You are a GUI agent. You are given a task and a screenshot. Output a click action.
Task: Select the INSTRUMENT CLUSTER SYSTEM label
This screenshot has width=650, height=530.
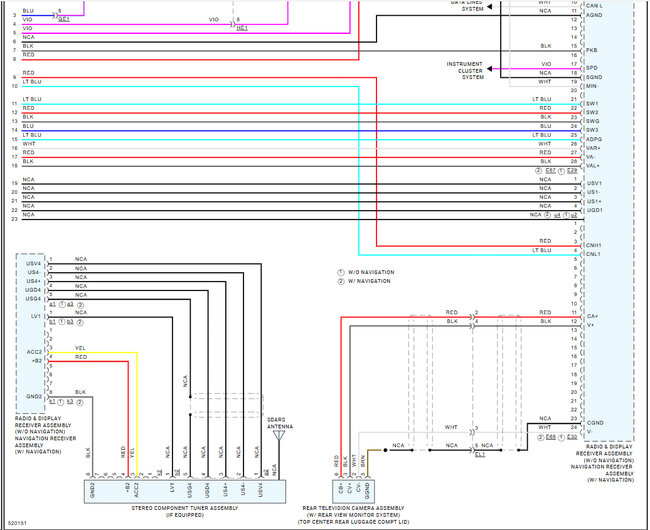465,70
